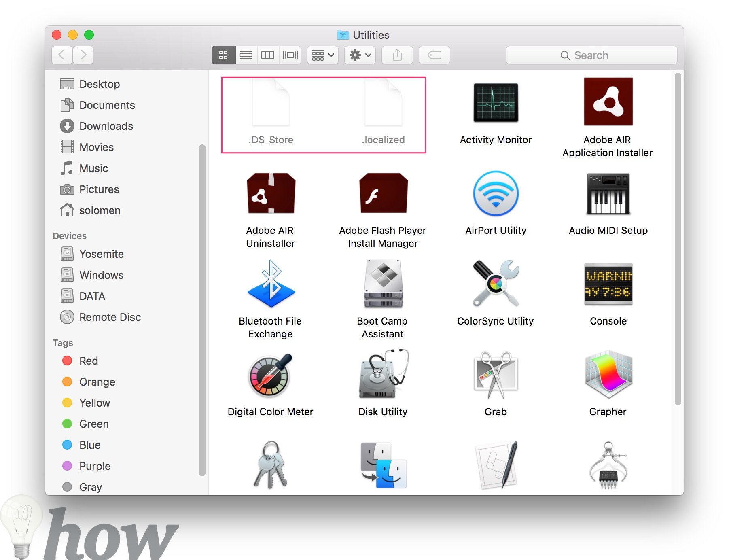Image resolution: width=729 pixels, height=560 pixels.
Task: Select the Script Editor pen icon
Action: (496, 465)
